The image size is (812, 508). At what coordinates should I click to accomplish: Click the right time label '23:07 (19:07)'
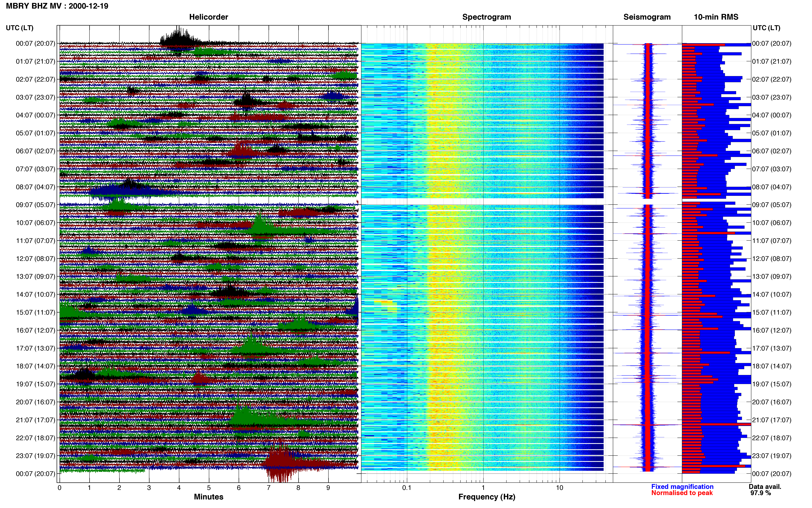tap(772, 456)
